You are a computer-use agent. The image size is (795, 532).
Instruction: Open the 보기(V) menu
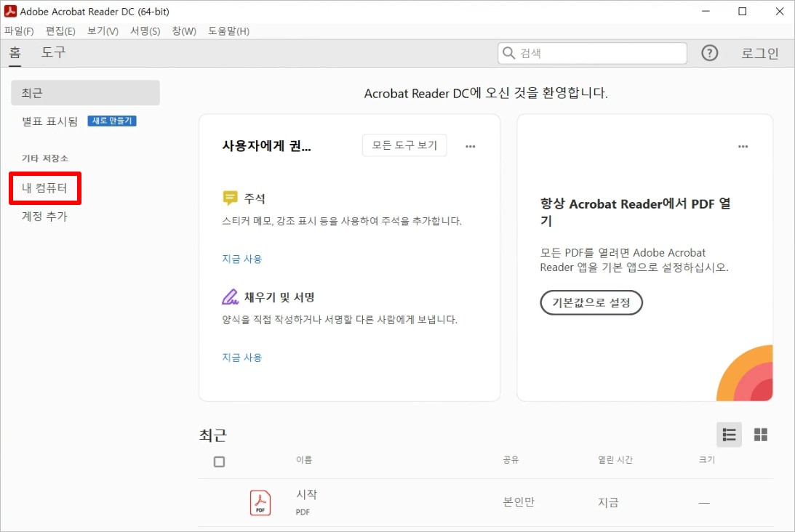point(103,31)
